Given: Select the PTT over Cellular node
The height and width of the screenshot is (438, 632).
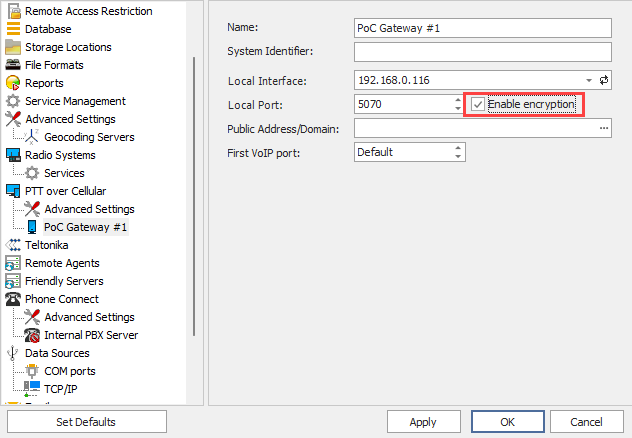Looking at the screenshot, I should (x=65, y=191).
